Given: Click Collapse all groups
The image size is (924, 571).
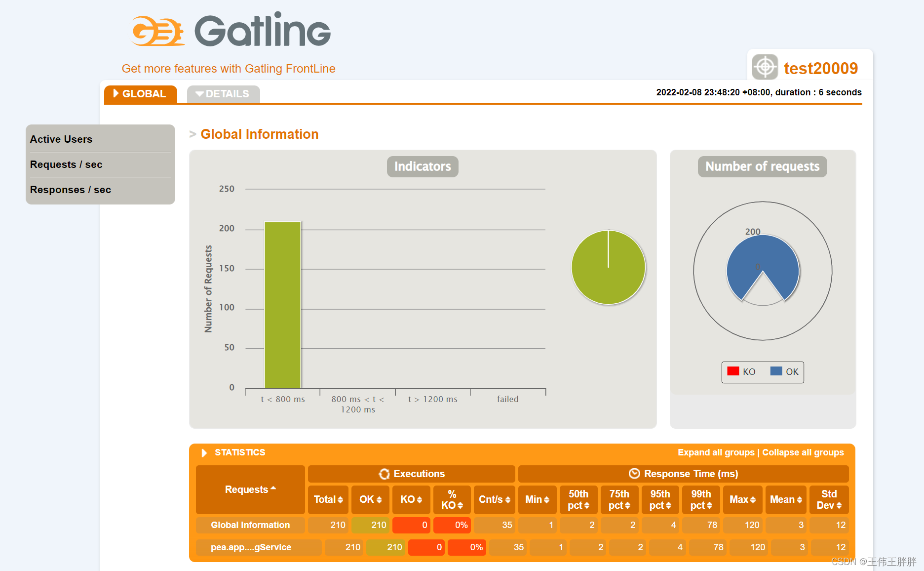Looking at the screenshot, I should tap(803, 452).
